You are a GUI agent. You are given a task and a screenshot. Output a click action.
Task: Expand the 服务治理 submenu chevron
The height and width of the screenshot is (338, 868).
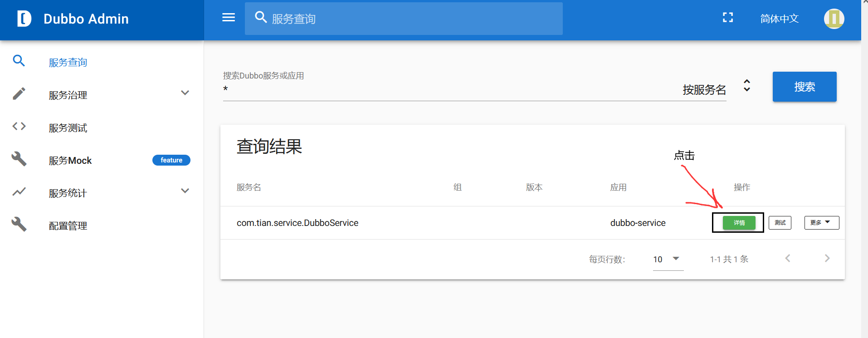tap(185, 93)
